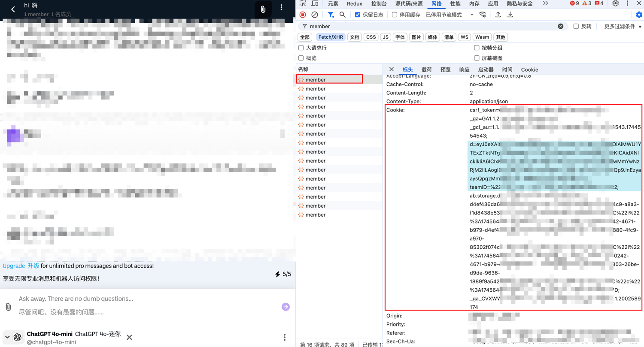The width and height of the screenshot is (644, 347).
Task: Click the message text input field
Action: (146, 305)
